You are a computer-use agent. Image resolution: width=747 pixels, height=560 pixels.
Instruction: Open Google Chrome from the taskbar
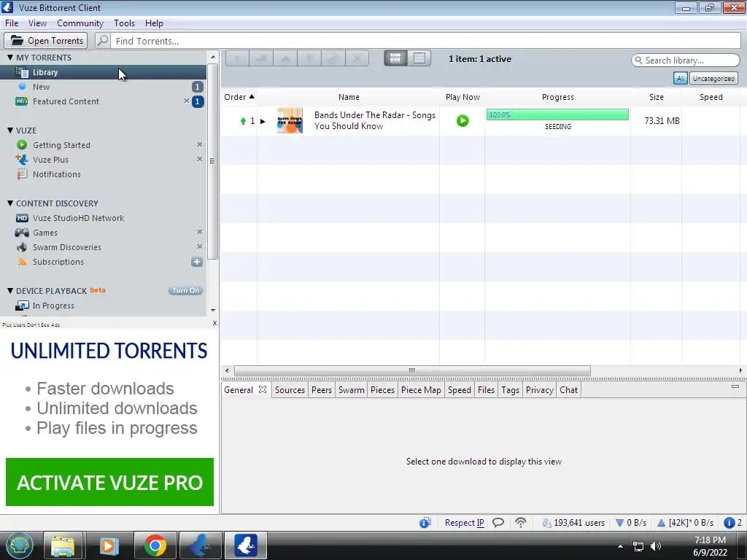pyautogui.click(x=155, y=545)
